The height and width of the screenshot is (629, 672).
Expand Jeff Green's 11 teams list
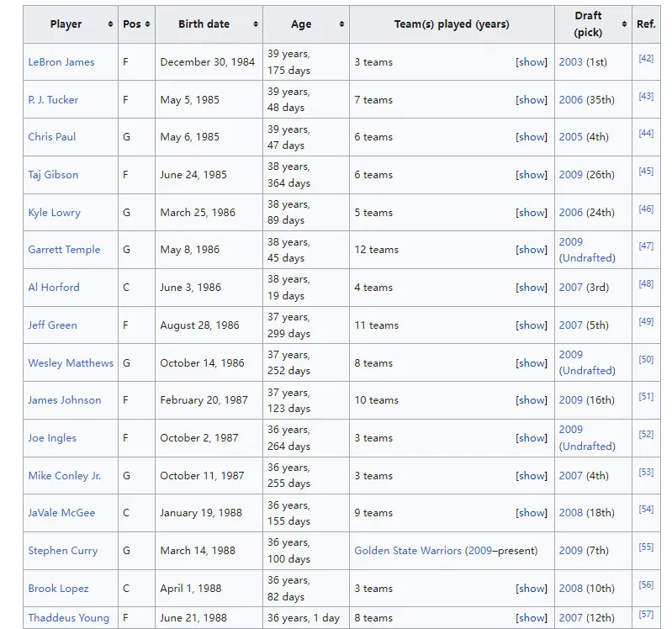532,325
